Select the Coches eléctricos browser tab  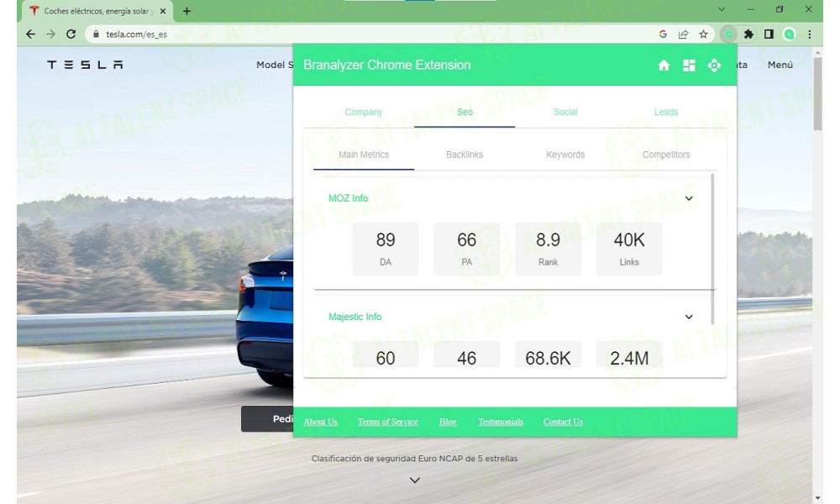97,11
